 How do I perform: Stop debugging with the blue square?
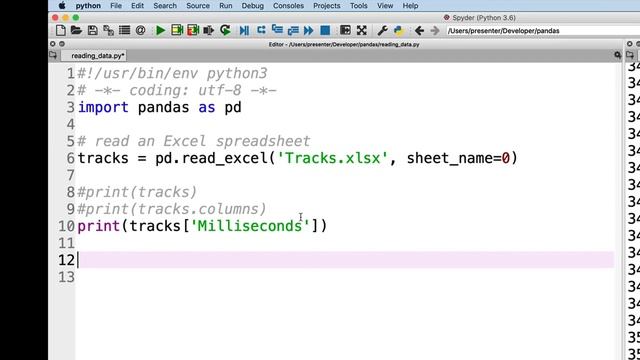coord(325,30)
